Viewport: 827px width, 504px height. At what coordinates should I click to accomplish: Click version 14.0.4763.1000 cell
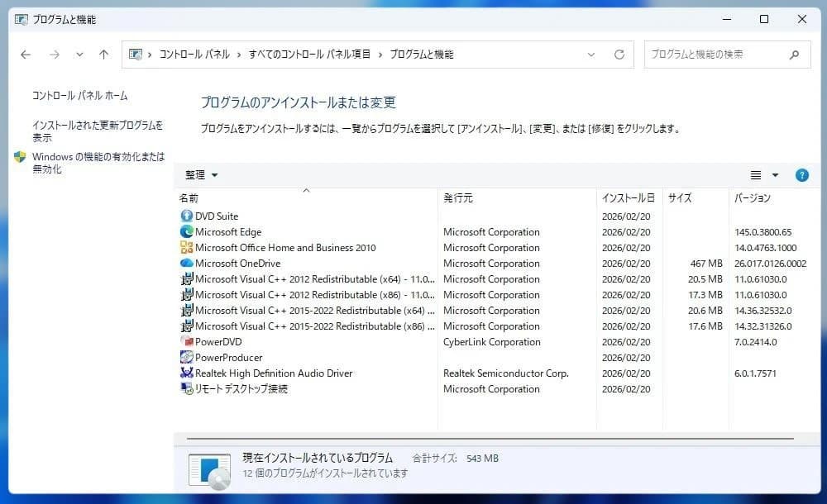coord(765,248)
